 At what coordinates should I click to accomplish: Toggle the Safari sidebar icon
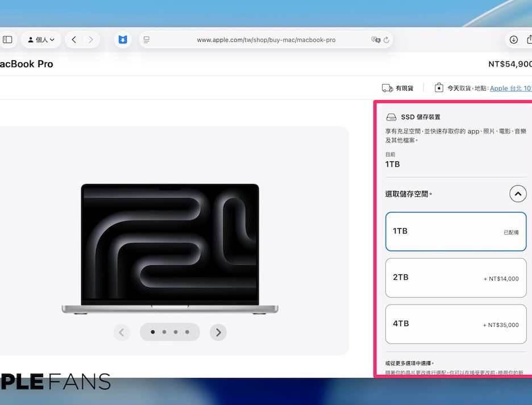point(7,40)
